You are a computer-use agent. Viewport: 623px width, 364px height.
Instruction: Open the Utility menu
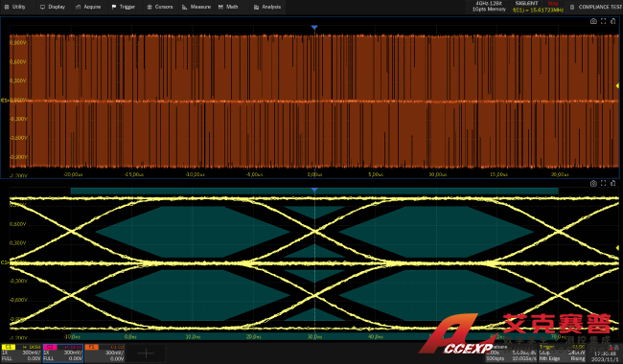click(x=15, y=7)
